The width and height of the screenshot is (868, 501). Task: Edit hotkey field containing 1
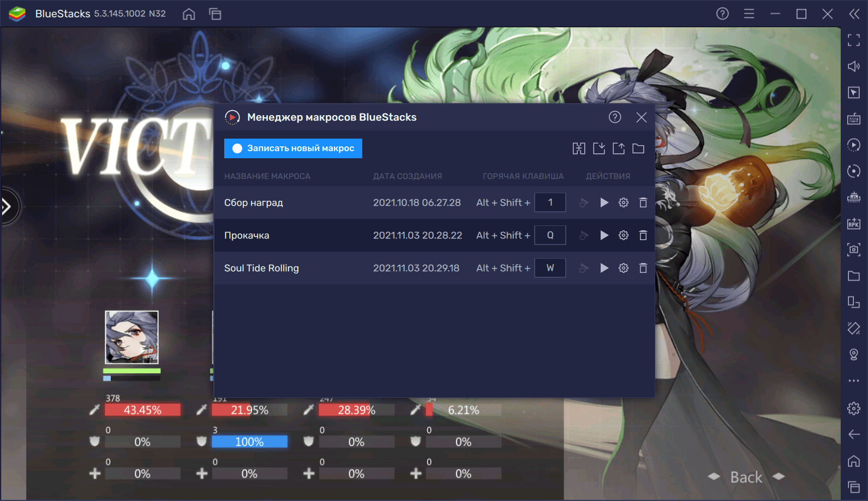click(550, 202)
